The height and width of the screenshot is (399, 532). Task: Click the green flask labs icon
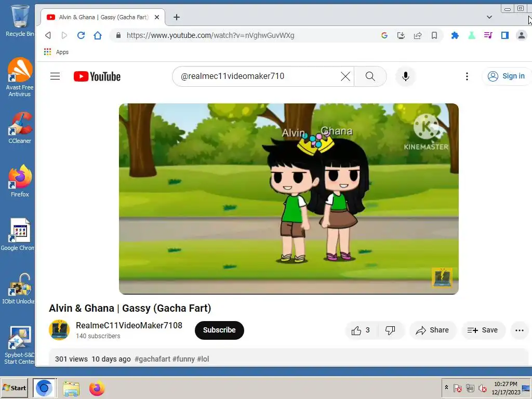tap(472, 35)
